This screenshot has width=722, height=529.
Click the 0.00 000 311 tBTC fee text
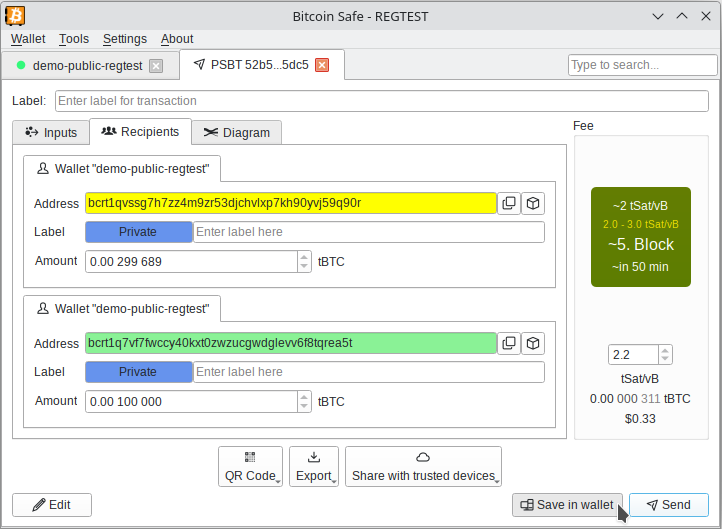[640, 399]
